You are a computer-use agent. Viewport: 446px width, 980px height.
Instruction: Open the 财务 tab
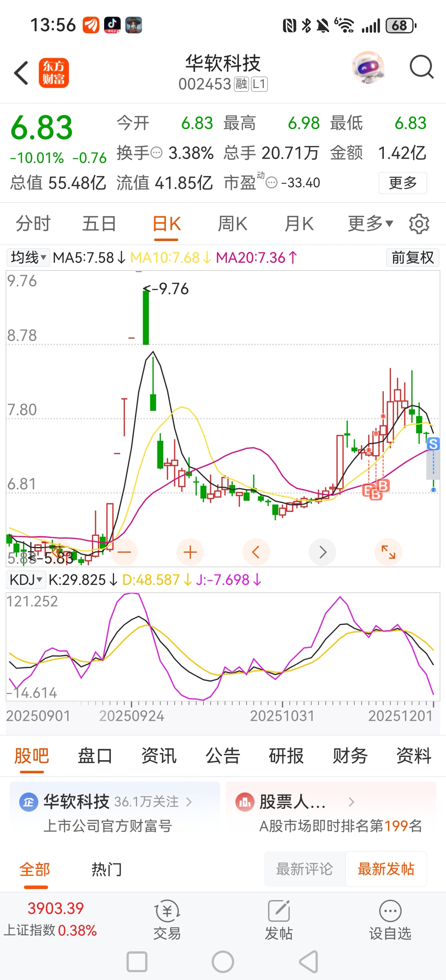point(350,756)
